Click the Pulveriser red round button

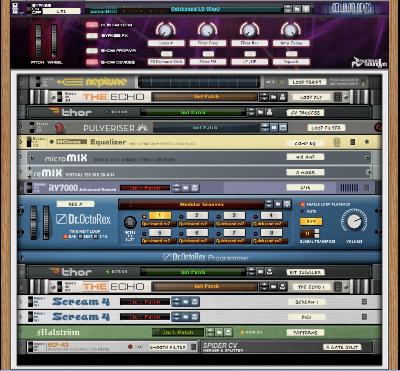click(59, 128)
